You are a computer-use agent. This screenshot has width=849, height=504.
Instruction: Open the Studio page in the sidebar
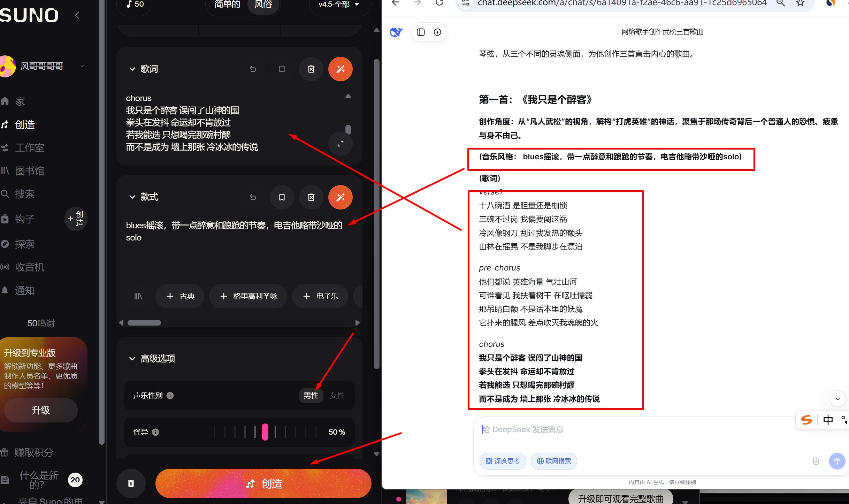point(30,148)
